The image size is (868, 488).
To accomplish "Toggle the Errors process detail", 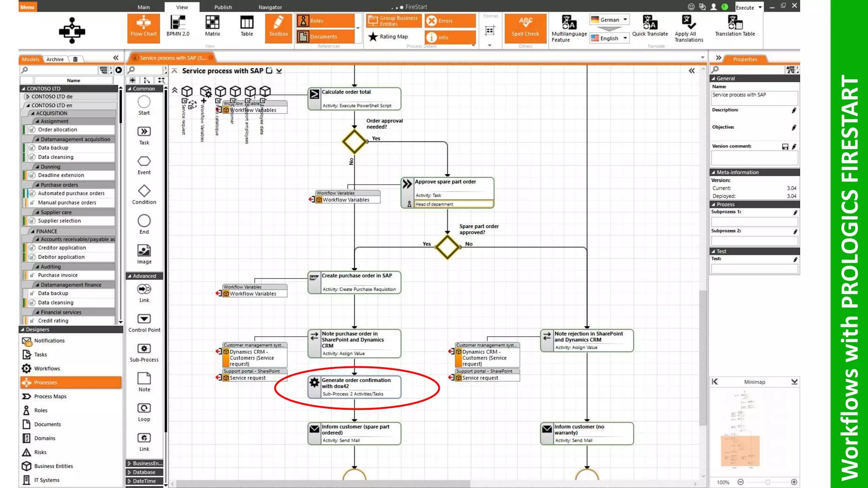I will 450,20.
